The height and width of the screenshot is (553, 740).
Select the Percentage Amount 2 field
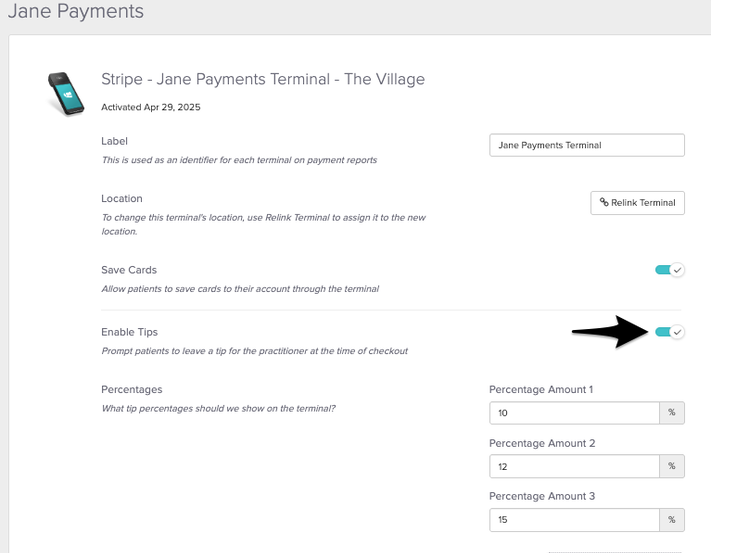(574, 466)
